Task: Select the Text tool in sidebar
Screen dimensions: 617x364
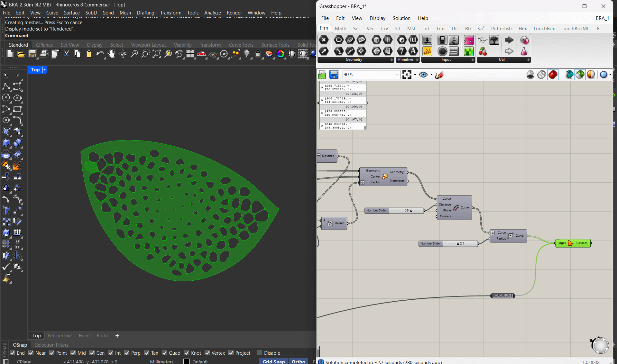Action: coord(6,211)
